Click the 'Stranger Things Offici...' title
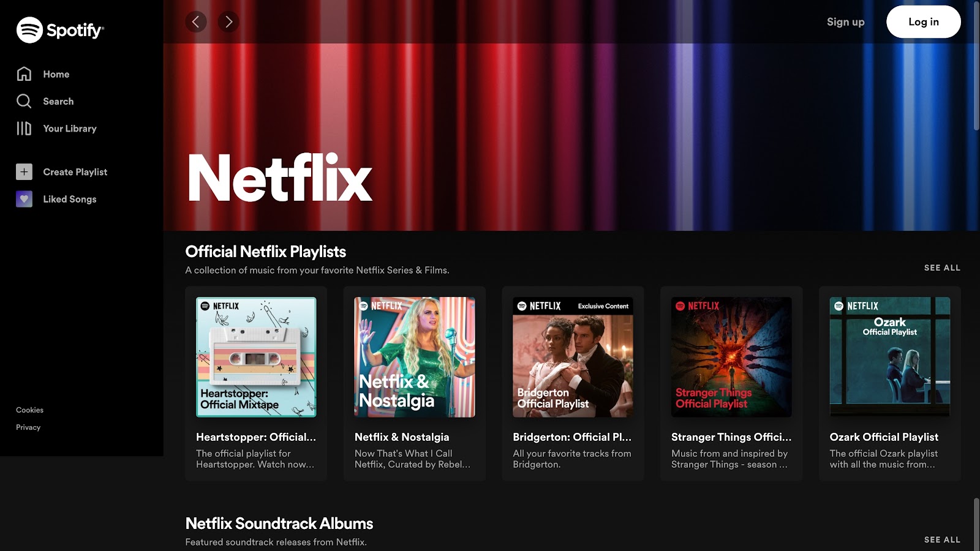 [x=731, y=437]
